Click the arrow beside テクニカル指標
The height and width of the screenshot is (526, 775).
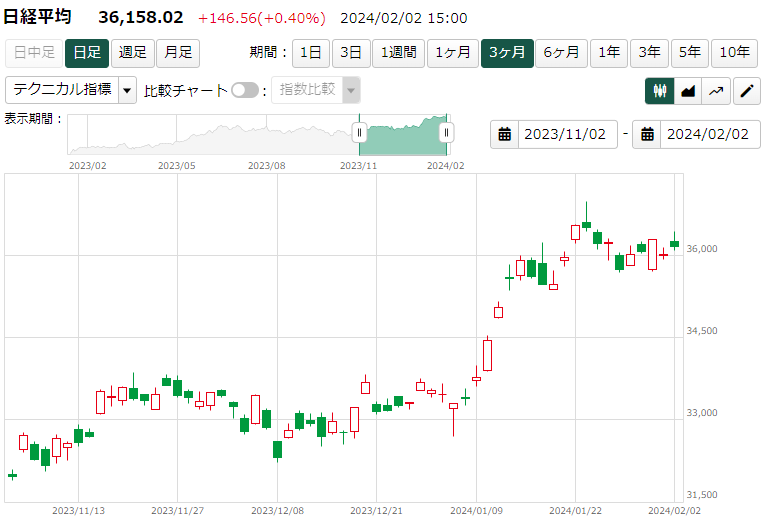click(x=127, y=90)
